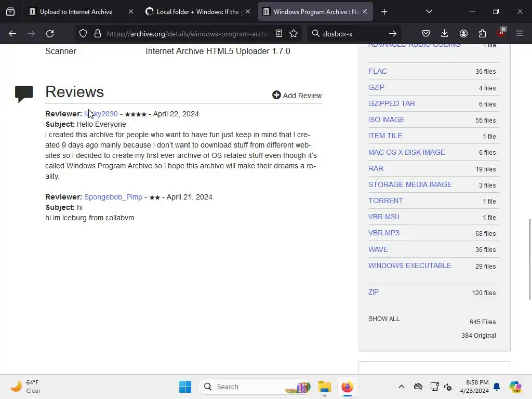Switch to Local folder + Windows tab
The width and height of the screenshot is (532, 399).
(199, 12)
